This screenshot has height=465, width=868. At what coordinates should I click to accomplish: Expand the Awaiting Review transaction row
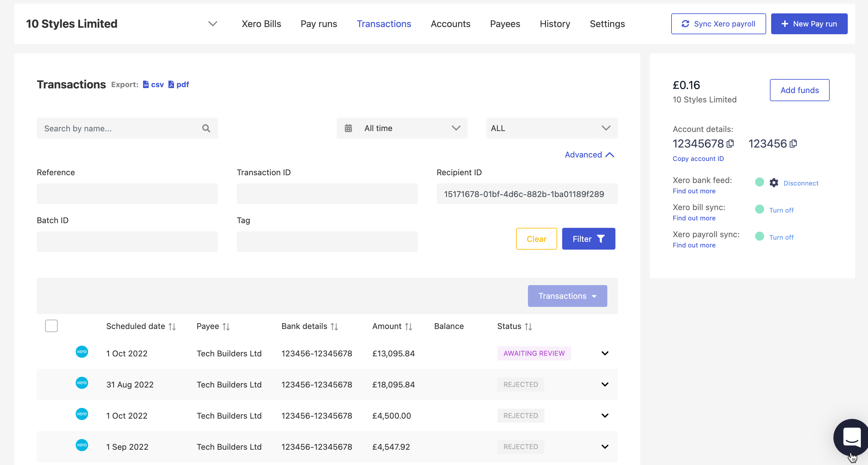pyautogui.click(x=605, y=353)
